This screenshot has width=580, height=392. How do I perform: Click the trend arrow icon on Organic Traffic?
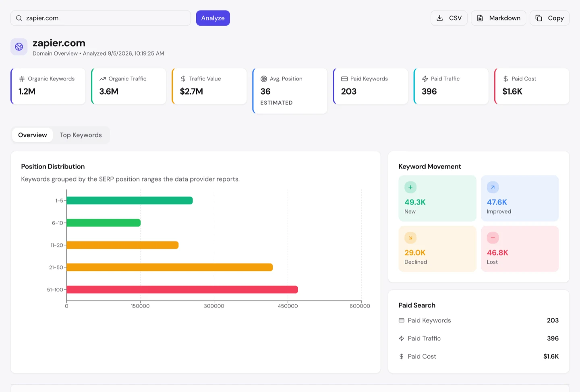103,79
